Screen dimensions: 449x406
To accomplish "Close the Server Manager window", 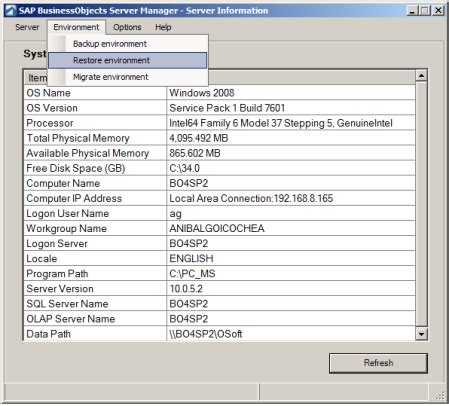I will [438, 11].
